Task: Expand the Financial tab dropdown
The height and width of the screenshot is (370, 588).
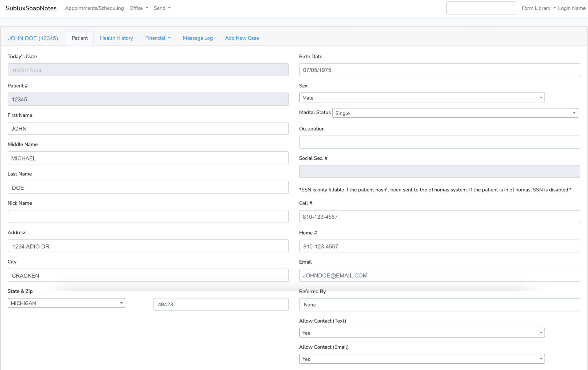Action: [158, 38]
